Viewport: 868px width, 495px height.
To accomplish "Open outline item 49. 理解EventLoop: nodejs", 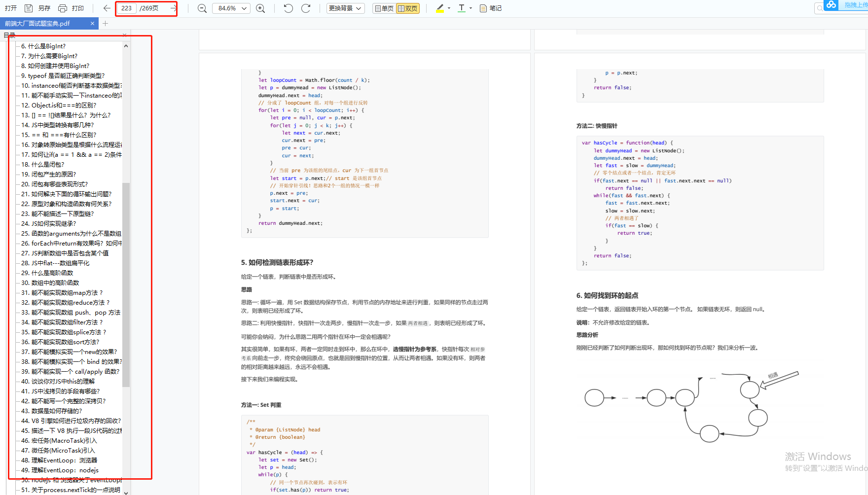I will [x=60, y=470].
